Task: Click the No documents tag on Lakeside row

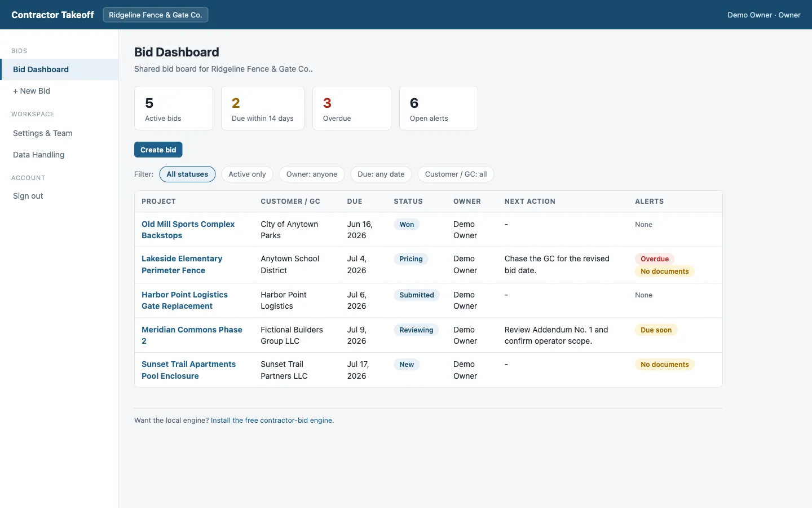Action: (x=665, y=271)
